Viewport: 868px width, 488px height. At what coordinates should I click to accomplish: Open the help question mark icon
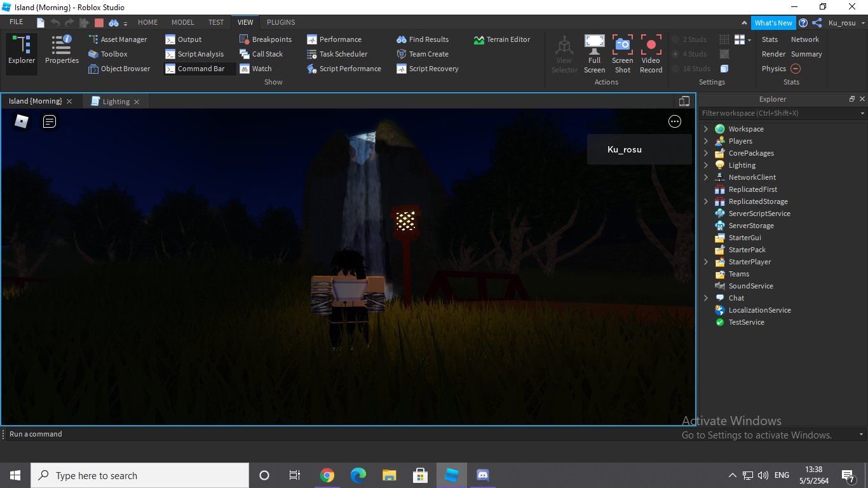point(803,23)
